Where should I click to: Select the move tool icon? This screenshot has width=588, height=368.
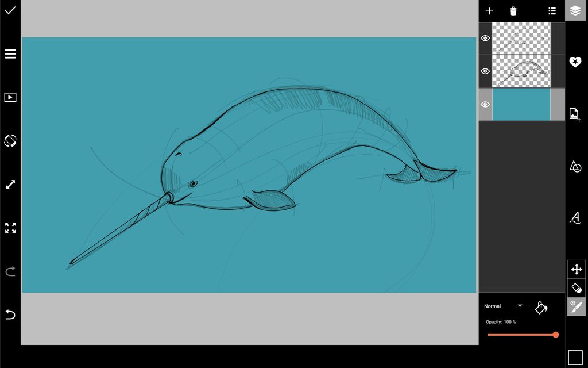pos(577,269)
